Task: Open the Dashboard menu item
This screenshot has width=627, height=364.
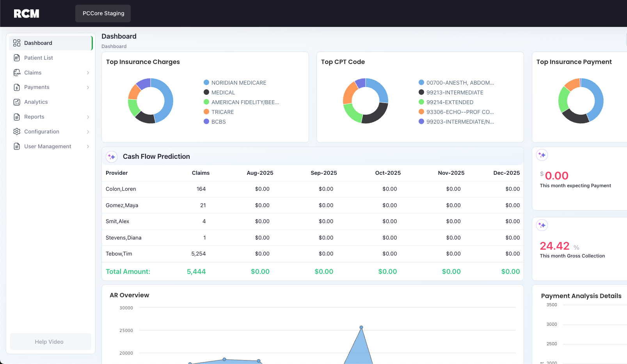Action: click(51, 43)
